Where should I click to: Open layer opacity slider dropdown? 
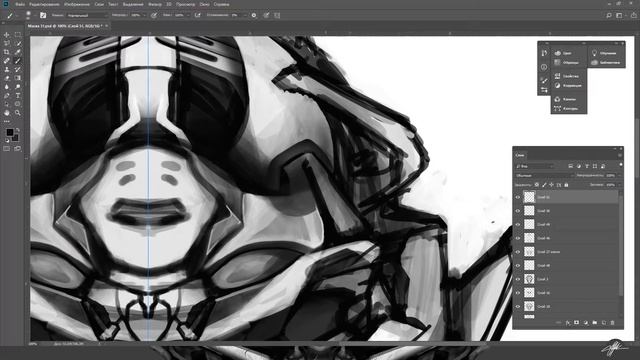pyautogui.click(x=620, y=176)
